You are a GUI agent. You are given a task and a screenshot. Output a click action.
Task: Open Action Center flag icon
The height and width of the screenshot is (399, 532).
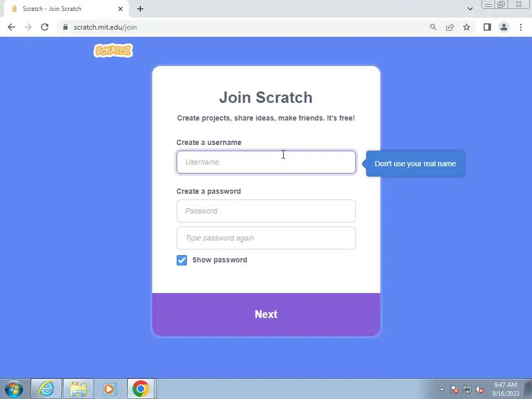click(x=455, y=389)
